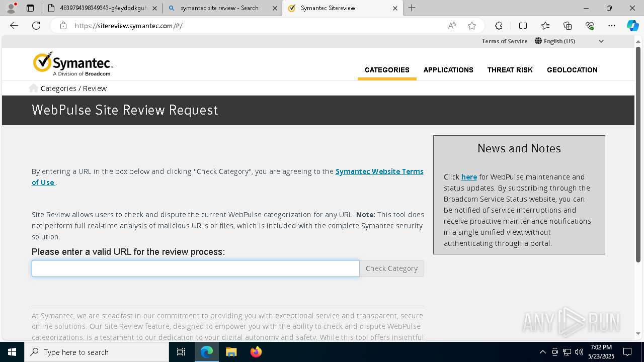
Task: Open Symantec Website Terms of Use link
Action: [x=227, y=177]
